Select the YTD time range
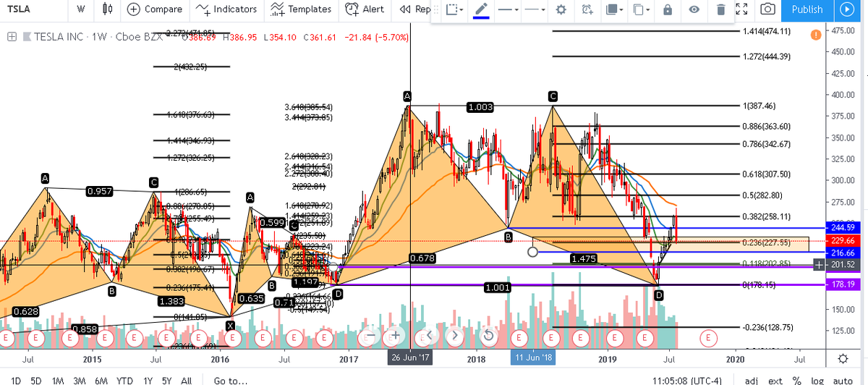The height and width of the screenshot is (385, 868). coord(124,379)
